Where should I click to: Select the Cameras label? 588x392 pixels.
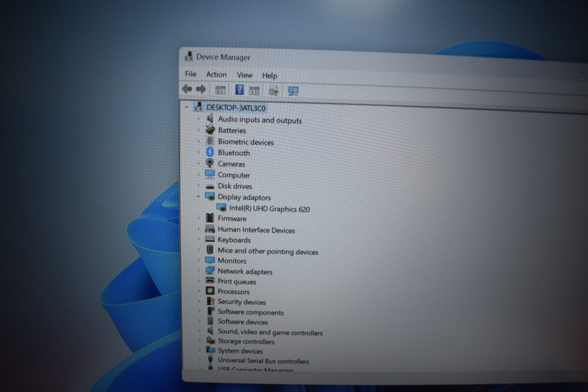(x=231, y=164)
